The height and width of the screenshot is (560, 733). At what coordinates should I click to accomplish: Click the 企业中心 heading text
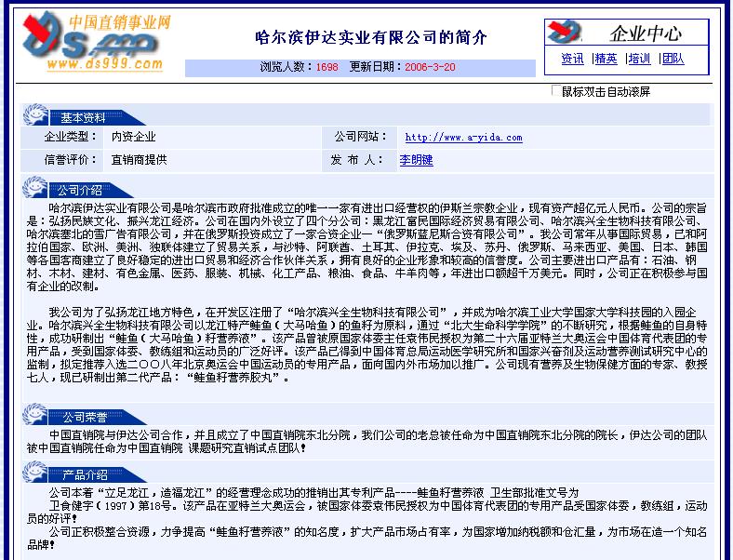point(646,33)
